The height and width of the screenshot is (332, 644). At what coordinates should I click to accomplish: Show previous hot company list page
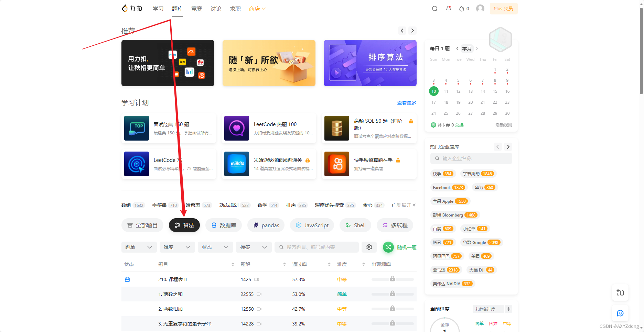(x=498, y=147)
